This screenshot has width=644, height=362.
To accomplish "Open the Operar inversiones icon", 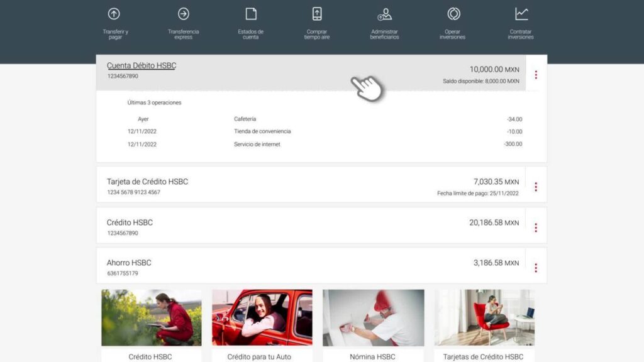I will (x=454, y=14).
